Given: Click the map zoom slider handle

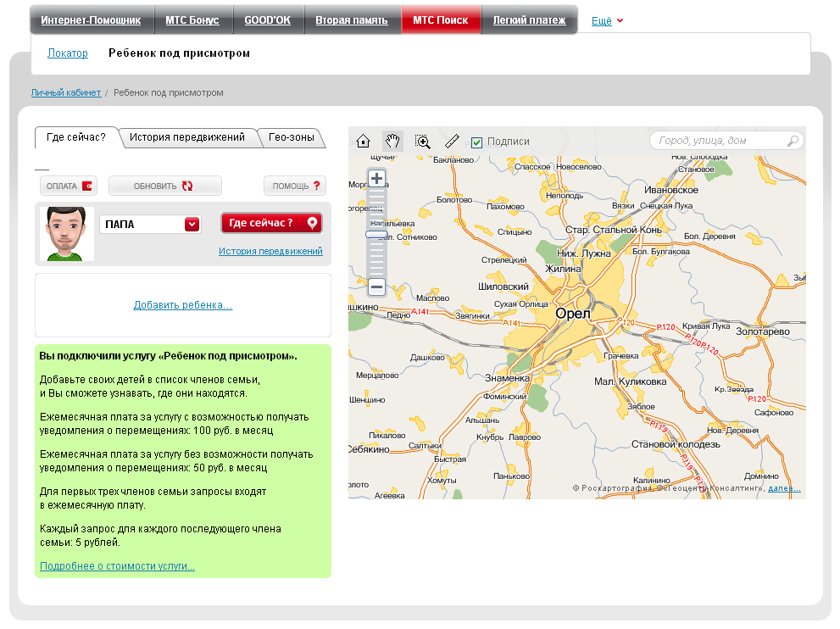Looking at the screenshot, I should (377, 234).
